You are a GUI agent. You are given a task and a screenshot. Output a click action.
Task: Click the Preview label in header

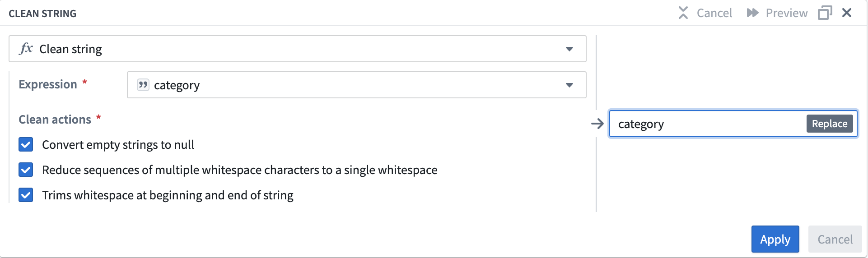pyautogui.click(x=786, y=13)
